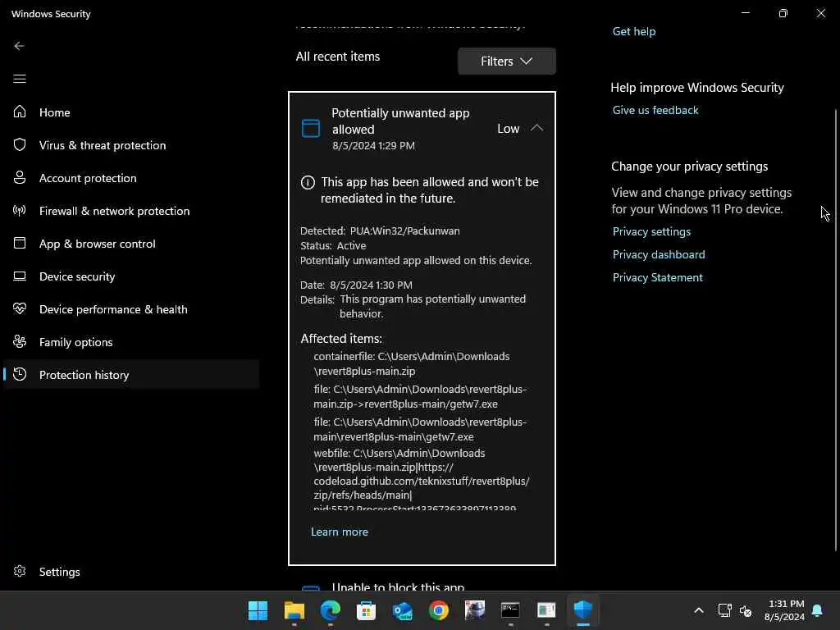Open the Privacy Statement link
Viewport: 840px width, 630px height.
(x=657, y=277)
